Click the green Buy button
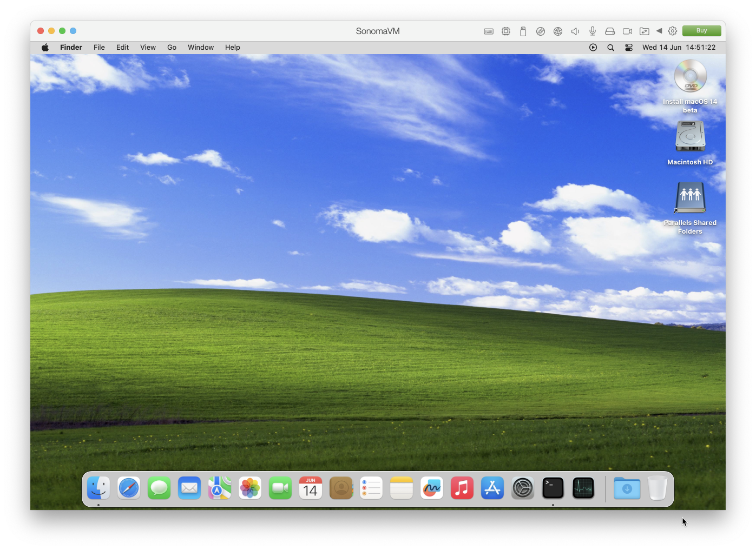The width and height of the screenshot is (756, 550). [702, 31]
